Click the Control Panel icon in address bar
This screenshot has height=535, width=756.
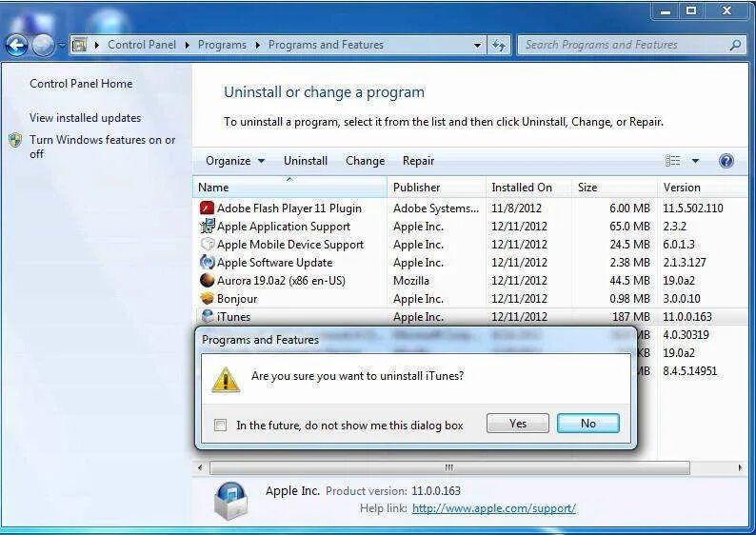click(x=80, y=45)
